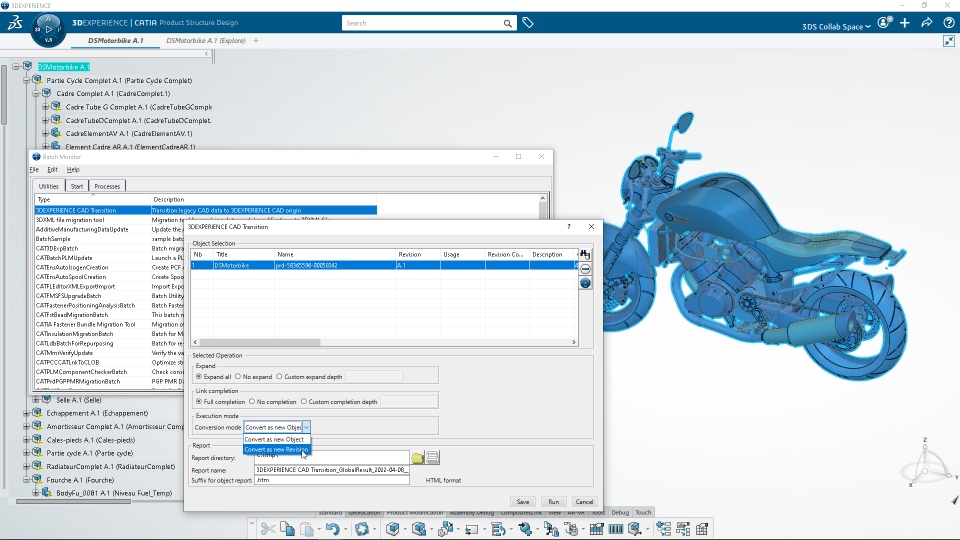Click the Cancel button

tap(584, 501)
